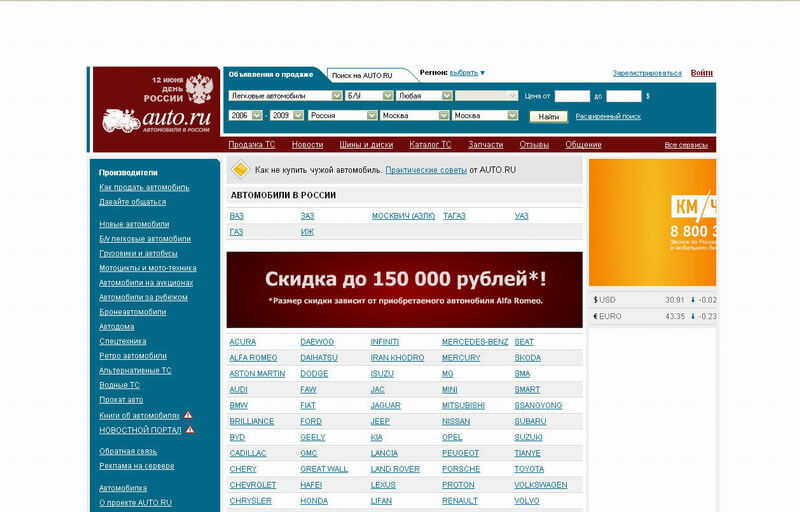800x512 pixels.
Task: Open Обратная связь sidebar link
Action: pos(128,451)
